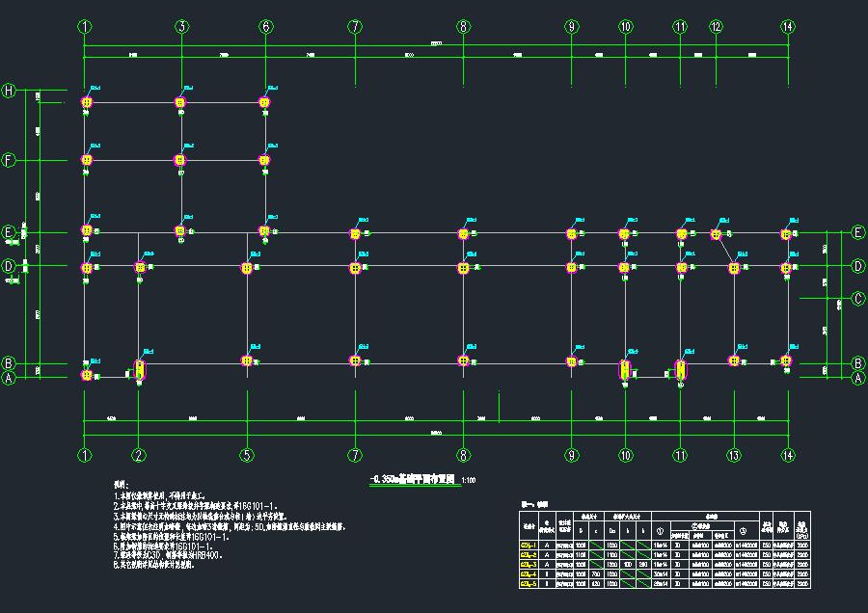Click the drawing title beginning "-0.350m"
868x613 pixels.
[x=413, y=479]
